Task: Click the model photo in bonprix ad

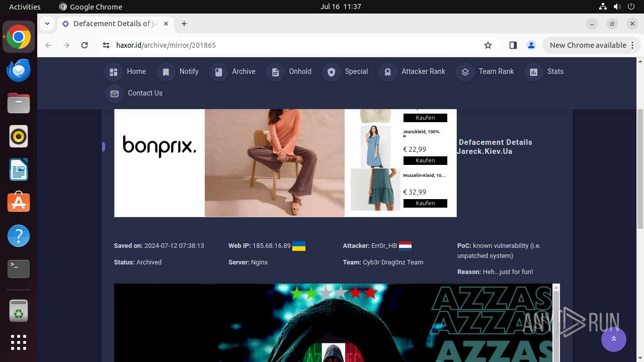Action: click(x=275, y=163)
